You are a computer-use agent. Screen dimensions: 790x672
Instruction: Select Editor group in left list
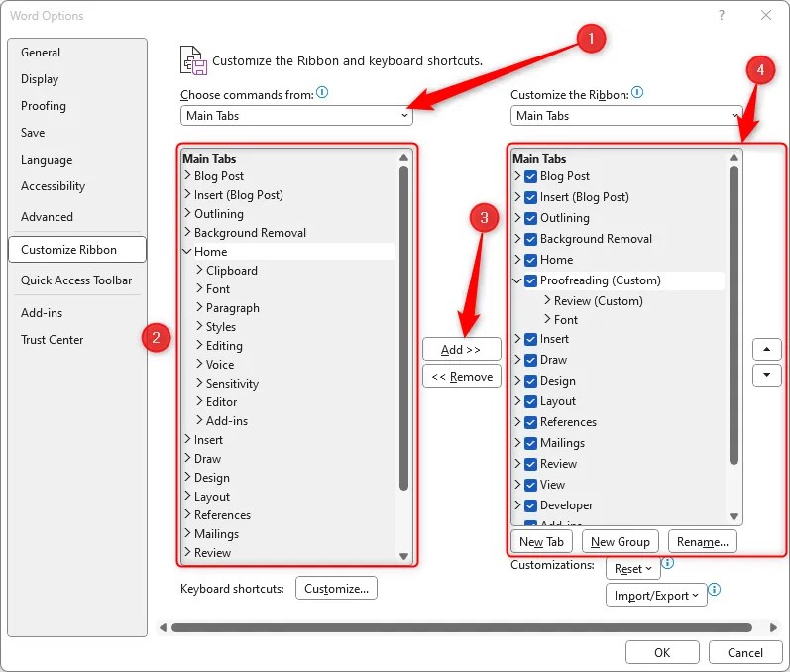(x=221, y=402)
